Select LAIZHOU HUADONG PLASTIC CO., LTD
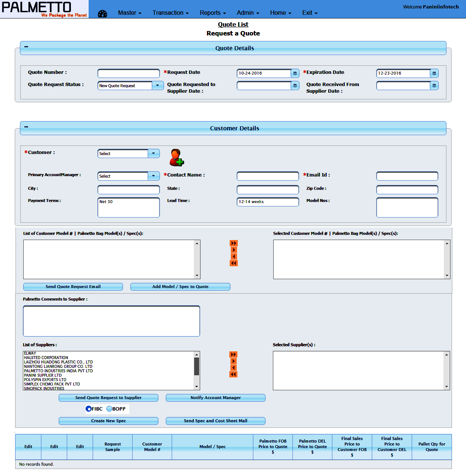Image resolution: width=466 pixels, height=476 pixels. coord(58,362)
